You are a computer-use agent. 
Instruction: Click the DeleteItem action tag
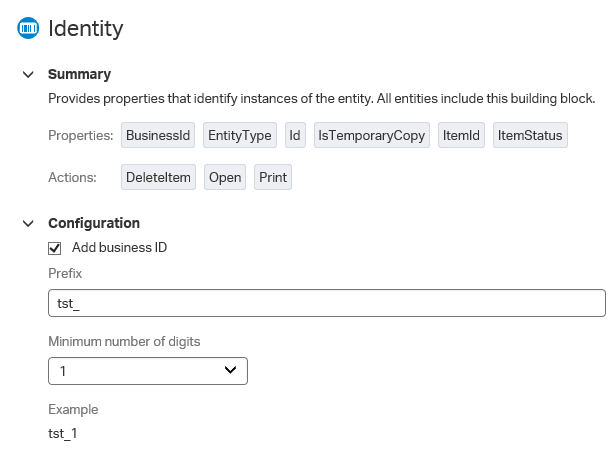click(x=158, y=177)
